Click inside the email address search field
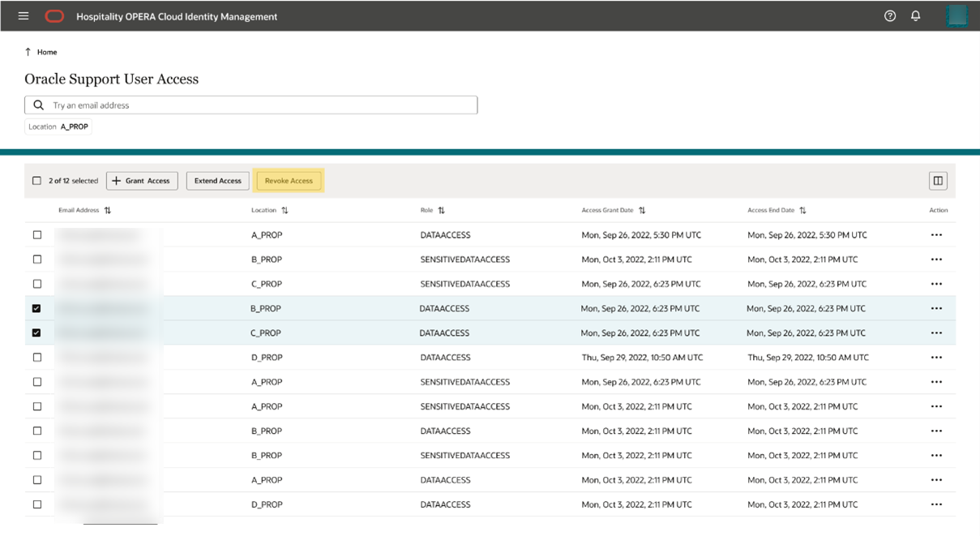Image resolution: width=980 pixels, height=536 pixels. coord(243,104)
